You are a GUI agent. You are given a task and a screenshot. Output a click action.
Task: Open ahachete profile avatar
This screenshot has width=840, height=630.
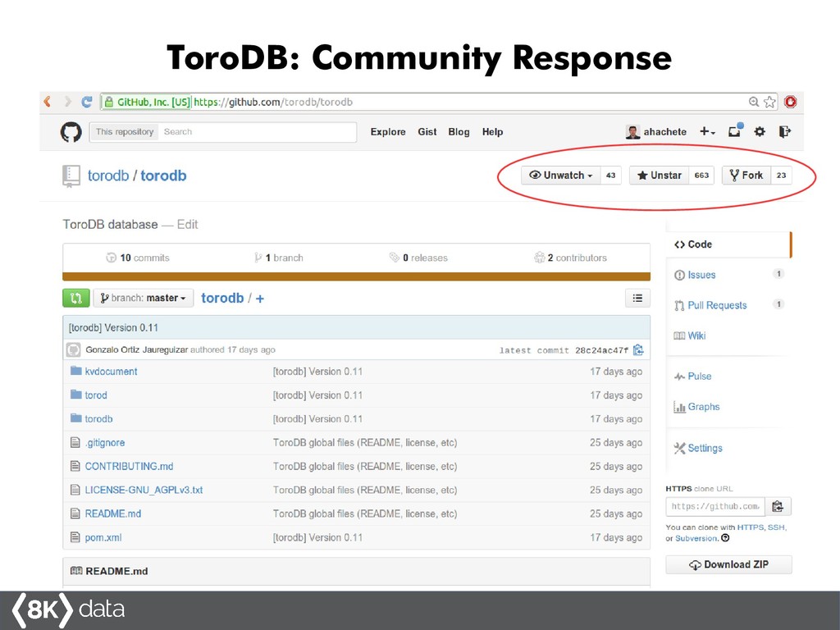[632, 132]
